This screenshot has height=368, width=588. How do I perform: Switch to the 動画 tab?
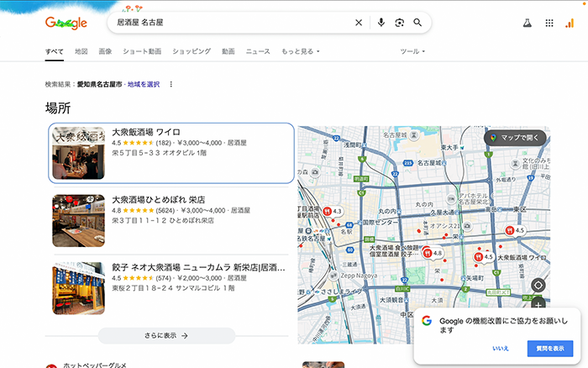coord(228,51)
